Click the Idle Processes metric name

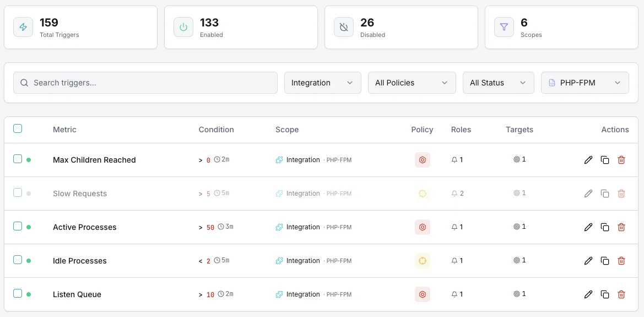click(80, 261)
